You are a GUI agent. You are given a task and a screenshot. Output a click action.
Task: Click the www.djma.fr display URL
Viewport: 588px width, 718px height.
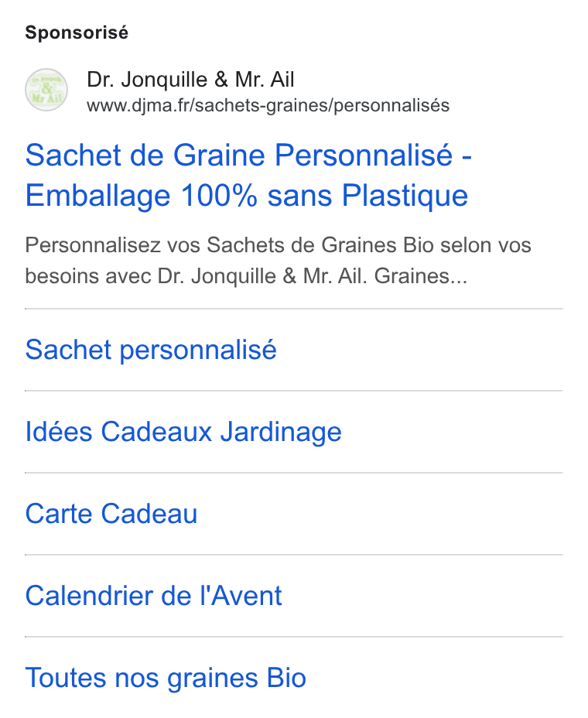coord(268,106)
